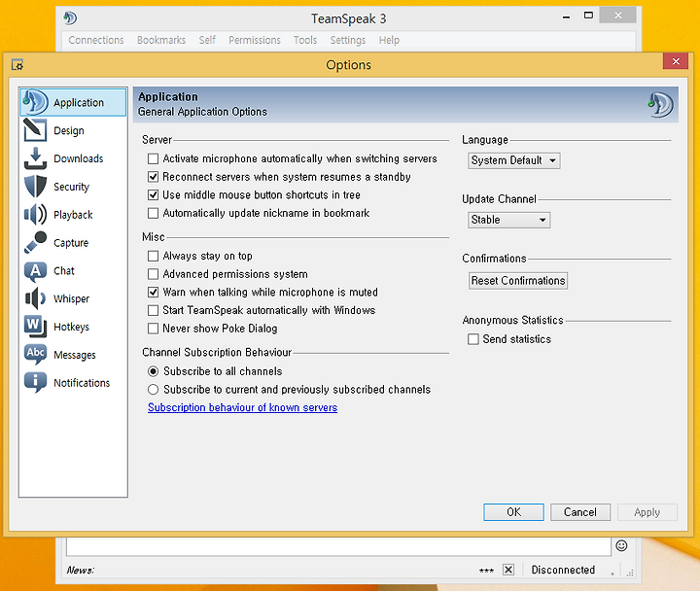The width and height of the screenshot is (700, 591).
Task: Close the Options dialog
Action: [x=676, y=61]
